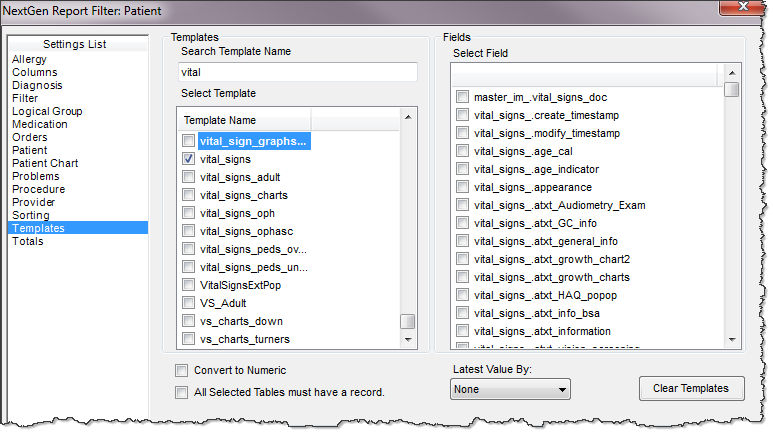Select Columns in the Settings List

tap(35, 72)
